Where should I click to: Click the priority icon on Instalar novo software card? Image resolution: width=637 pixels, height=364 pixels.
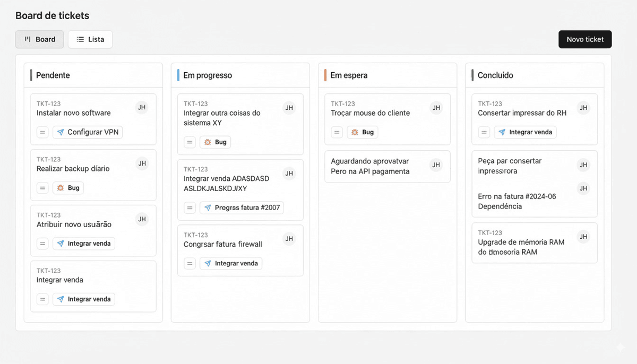pos(42,132)
